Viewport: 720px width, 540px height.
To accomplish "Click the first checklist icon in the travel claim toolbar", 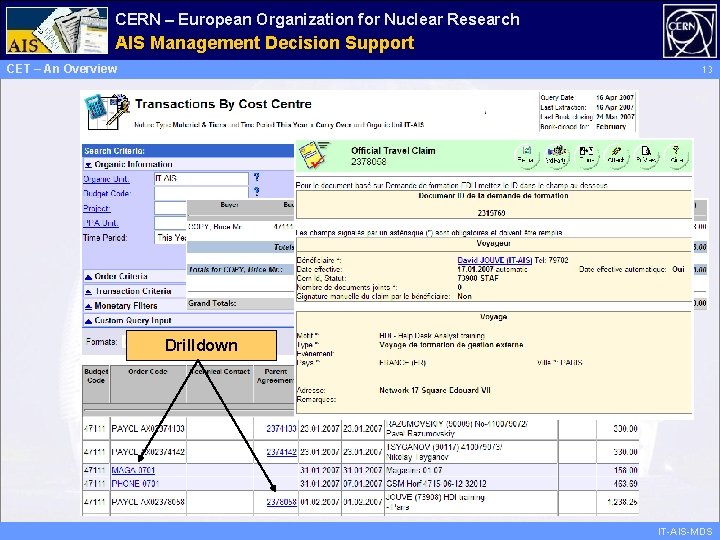I will coord(526,155).
